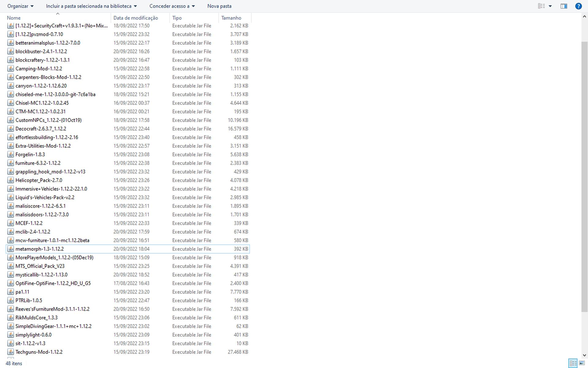Click the jar icon of Decocraft-2.6.3.7_1.12.2
Screen dimensions: 588x368
[11, 129]
